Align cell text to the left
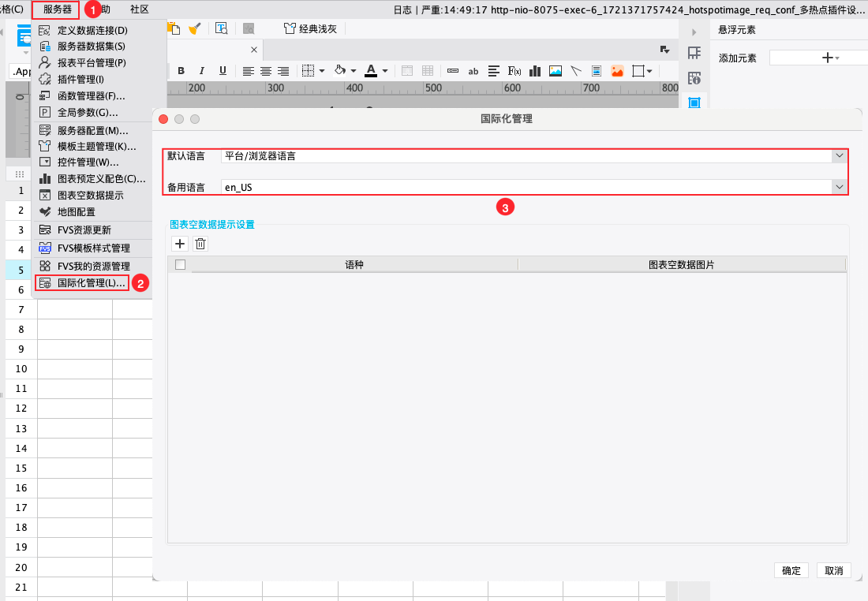Viewport: 868px width, 601px height. click(x=248, y=71)
